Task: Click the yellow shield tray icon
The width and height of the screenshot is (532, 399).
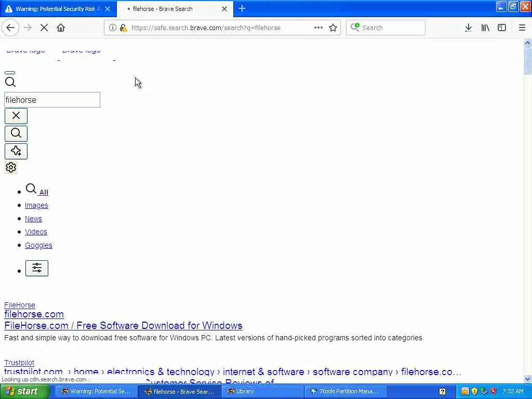Action: point(474,392)
